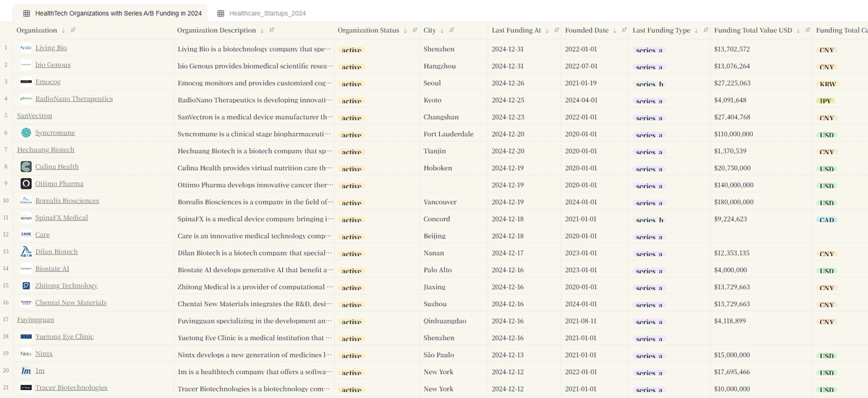Click the Nintx logo icon
Screen dimensions: 868x398
click(26, 354)
